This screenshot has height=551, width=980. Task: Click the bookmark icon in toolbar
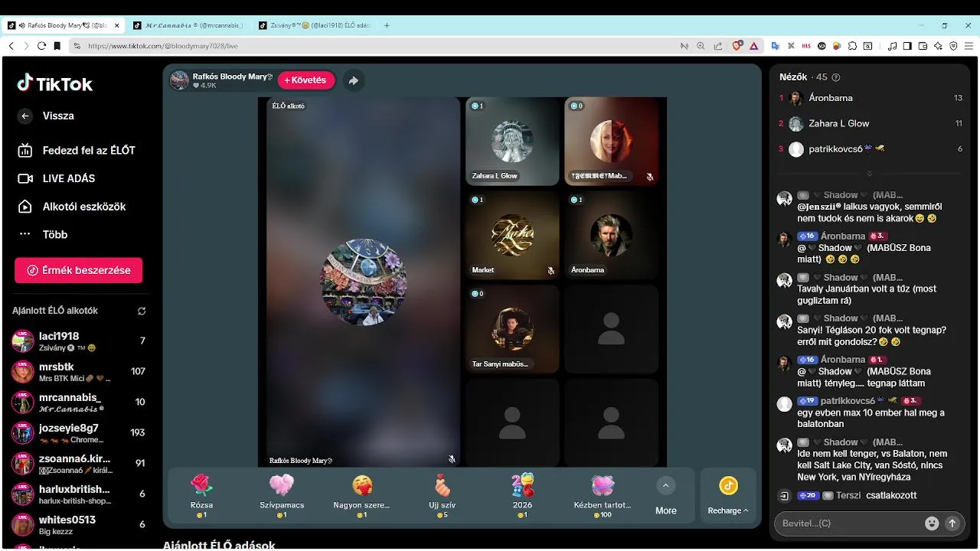point(57,46)
